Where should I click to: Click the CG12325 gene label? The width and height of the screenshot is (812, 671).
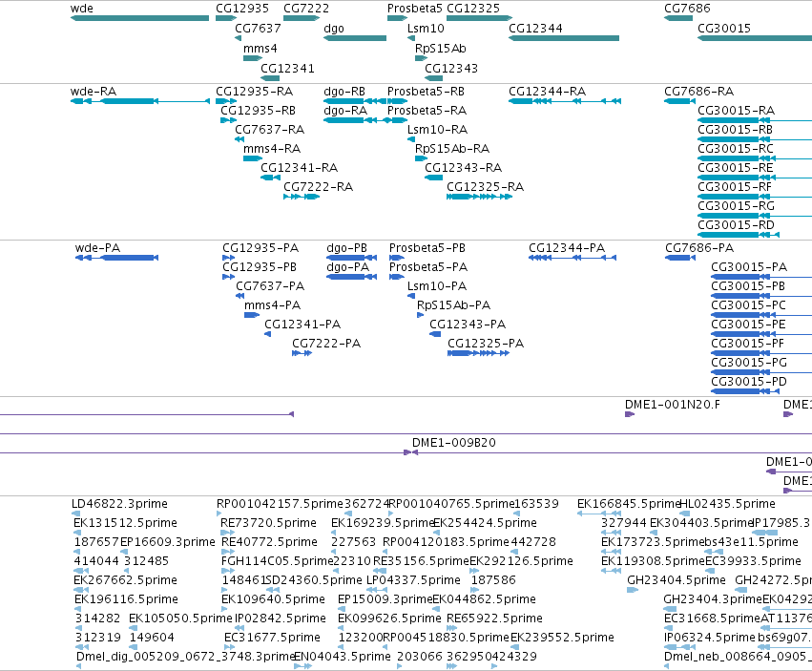click(x=473, y=9)
